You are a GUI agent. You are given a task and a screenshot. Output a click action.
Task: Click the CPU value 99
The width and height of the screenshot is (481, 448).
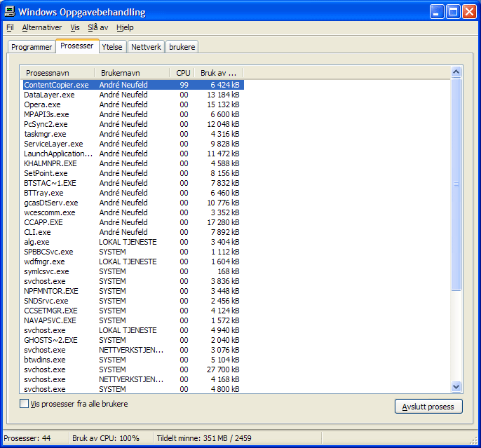click(x=184, y=85)
